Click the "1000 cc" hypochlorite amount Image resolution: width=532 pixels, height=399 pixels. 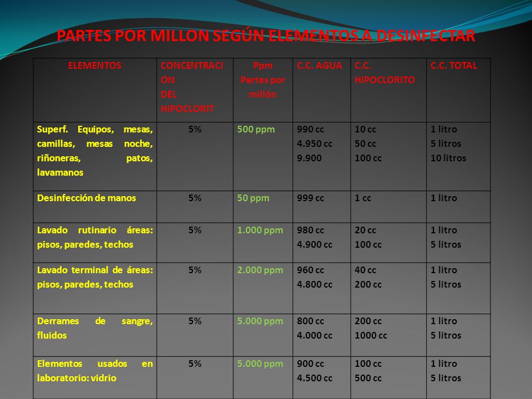tap(371, 336)
